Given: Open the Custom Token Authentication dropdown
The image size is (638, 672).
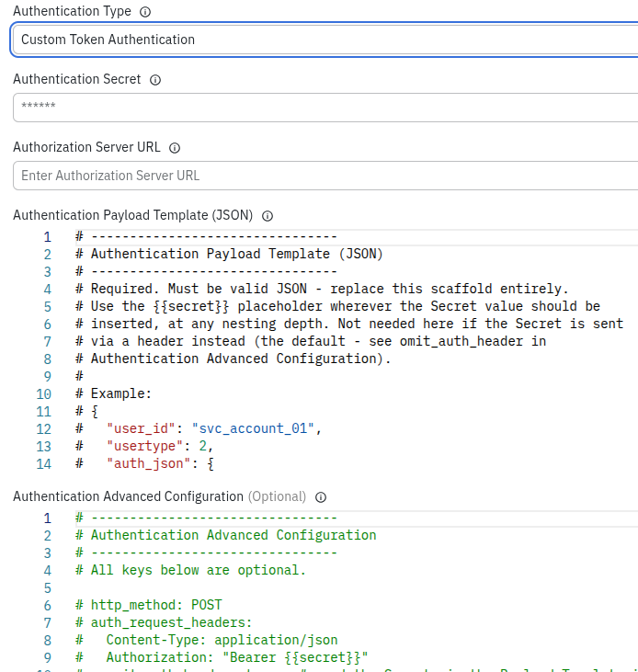Looking at the screenshot, I should tap(325, 40).
